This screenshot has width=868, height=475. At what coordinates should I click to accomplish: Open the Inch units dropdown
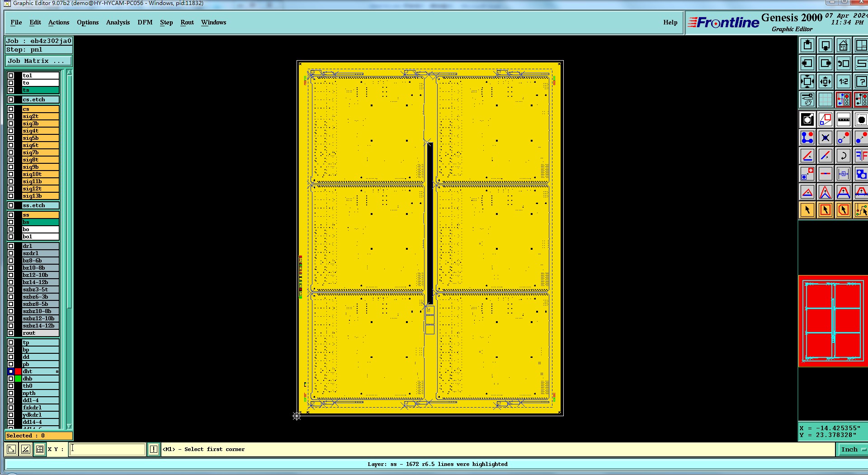[x=852, y=449]
